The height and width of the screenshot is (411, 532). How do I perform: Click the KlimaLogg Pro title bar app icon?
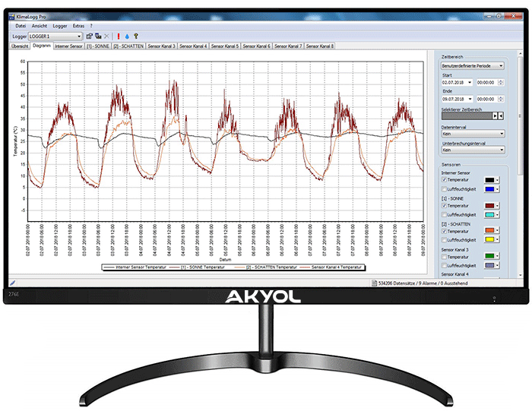[x=12, y=17]
